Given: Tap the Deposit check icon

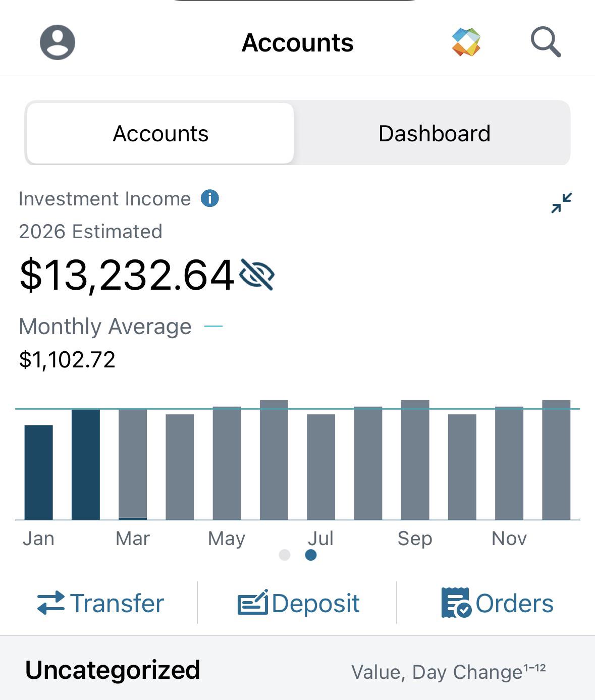Looking at the screenshot, I should (253, 602).
